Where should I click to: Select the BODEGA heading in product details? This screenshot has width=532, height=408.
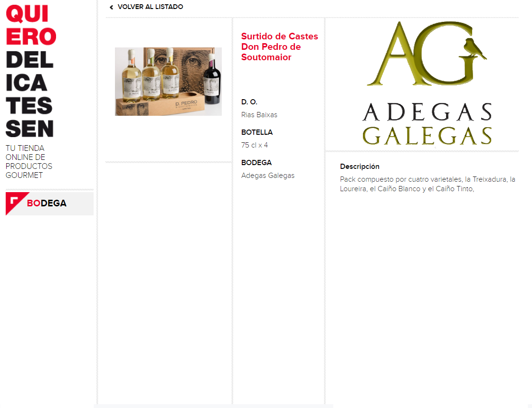(256, 163)
